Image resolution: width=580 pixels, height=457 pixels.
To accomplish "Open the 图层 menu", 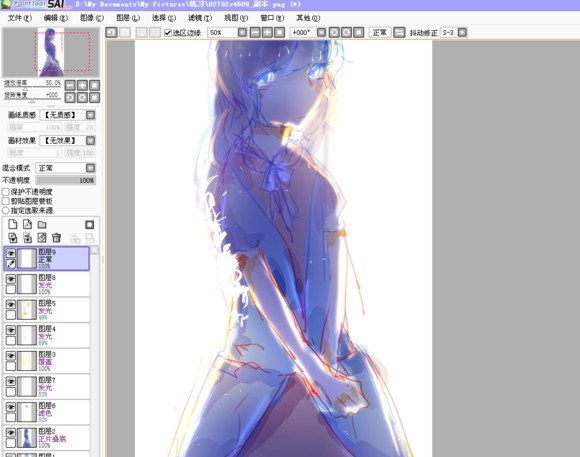I will pyautogui.click(x=128, y=18).
